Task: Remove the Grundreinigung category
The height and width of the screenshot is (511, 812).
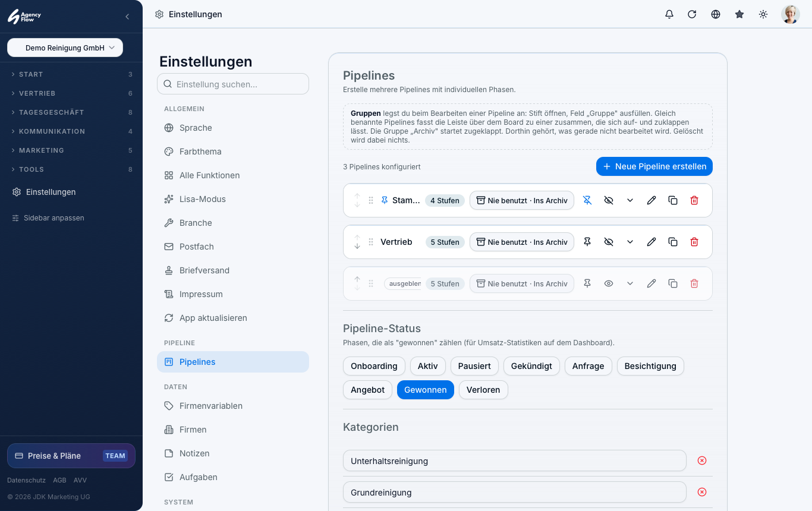Action: click(702, 492)
